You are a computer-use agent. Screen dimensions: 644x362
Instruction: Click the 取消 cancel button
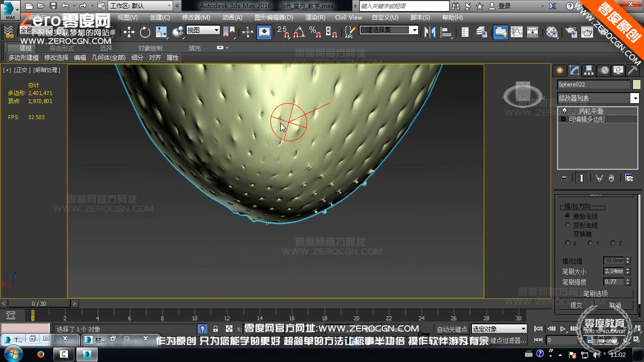(615, 305)
